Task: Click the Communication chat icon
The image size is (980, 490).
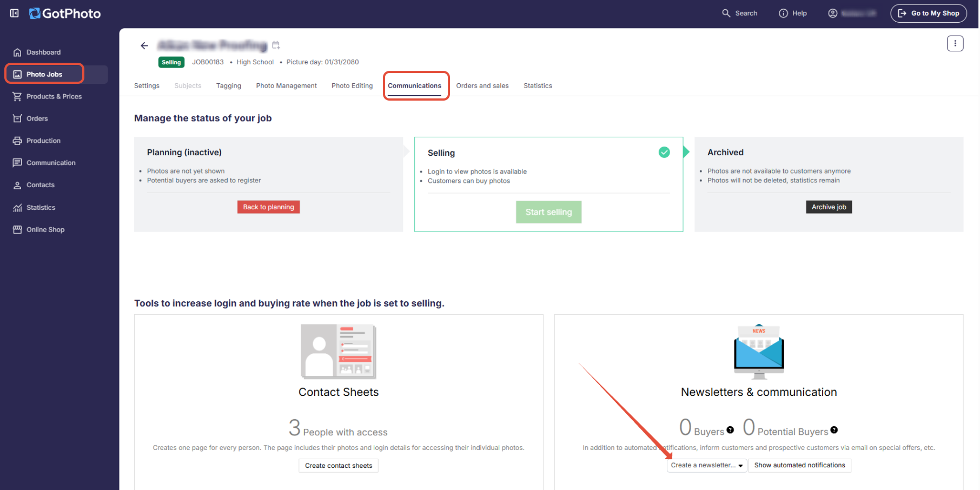Action: (x=17, y=163)
